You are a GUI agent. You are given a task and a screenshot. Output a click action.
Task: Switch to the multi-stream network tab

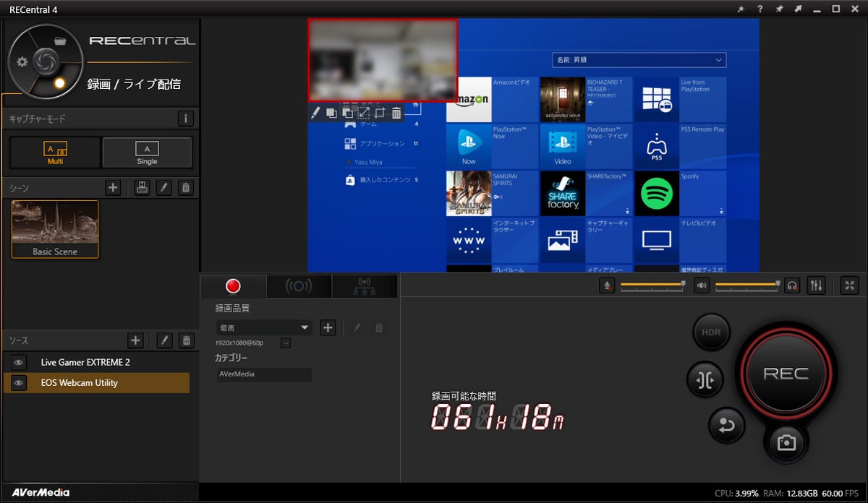point(365,286)
